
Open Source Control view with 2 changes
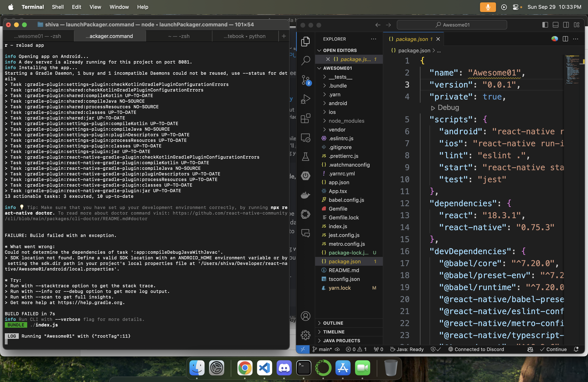point(305,80)
